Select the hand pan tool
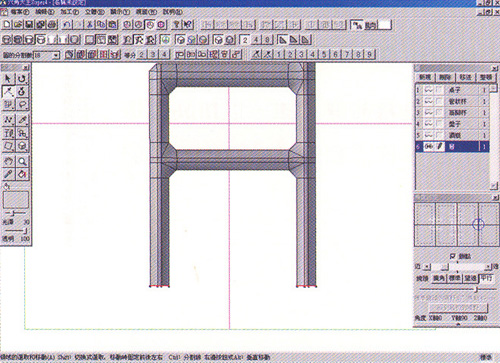 pos(8,162)
